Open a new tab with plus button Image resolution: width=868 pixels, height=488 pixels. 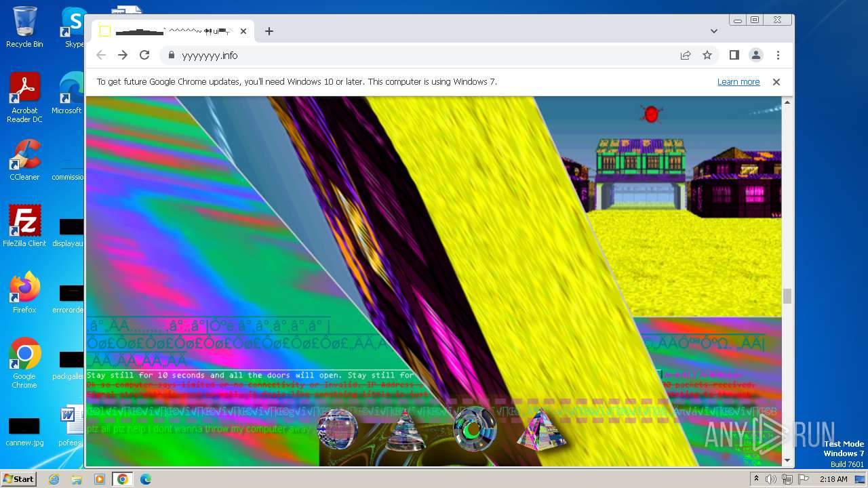(269, 31)
